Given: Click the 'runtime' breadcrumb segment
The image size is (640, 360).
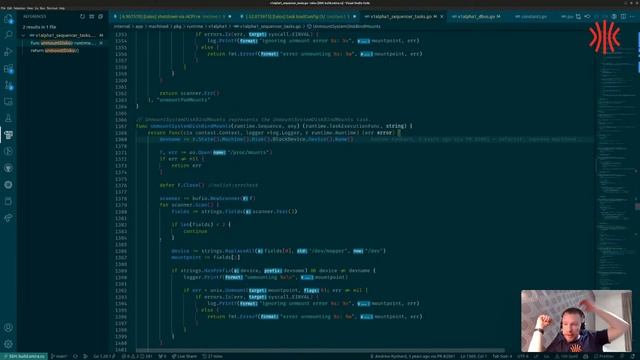Looking at the screenshot, I should (194, 27).
